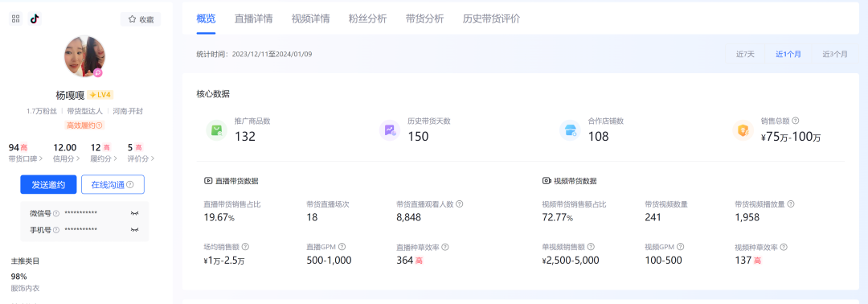The width and height of the screenshot is (868, 304).
Task: Click the 108 合作店铺数 value
Action: pos(599,136)
